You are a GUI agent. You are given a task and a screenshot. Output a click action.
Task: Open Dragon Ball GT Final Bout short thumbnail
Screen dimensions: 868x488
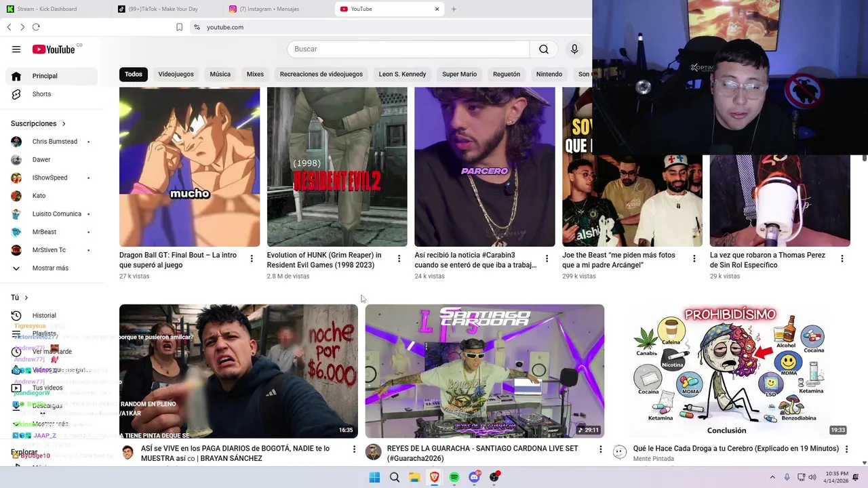(189, 167)
